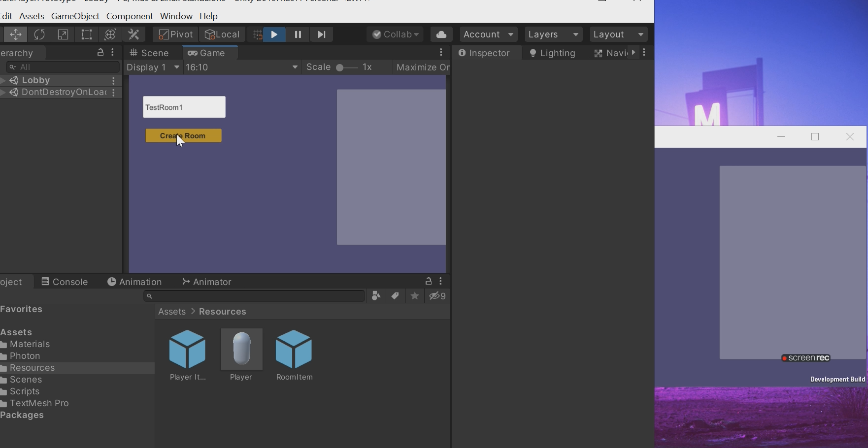
Task: Open the GameObject menu
Action: pos(75,16)
